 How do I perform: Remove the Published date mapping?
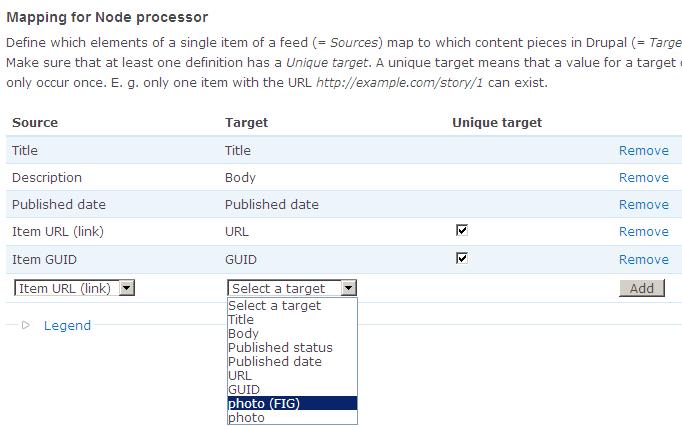point(643,205)
